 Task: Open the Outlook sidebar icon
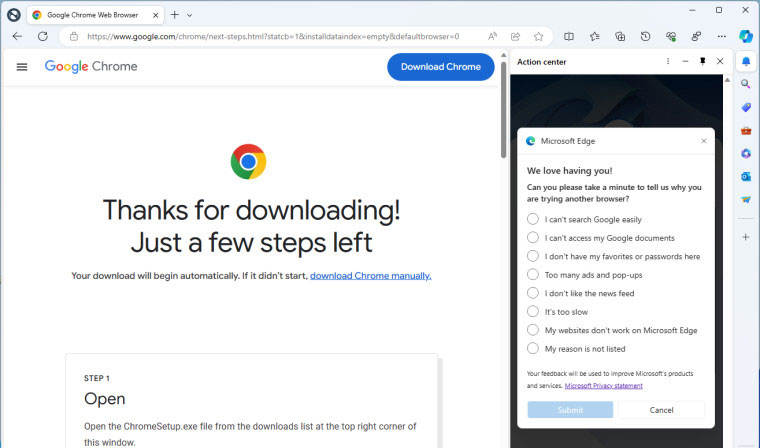746,176
